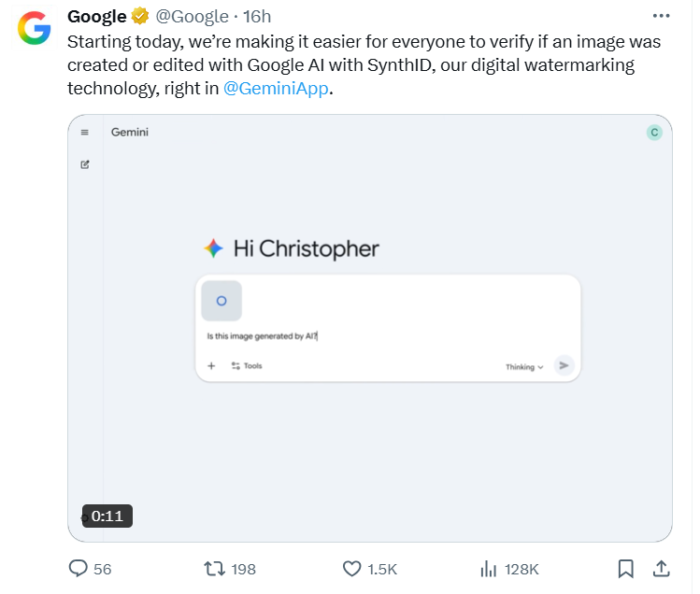The image size is (700, 594).
Task: View analytics via the bar chart icon
Action: 489,569
